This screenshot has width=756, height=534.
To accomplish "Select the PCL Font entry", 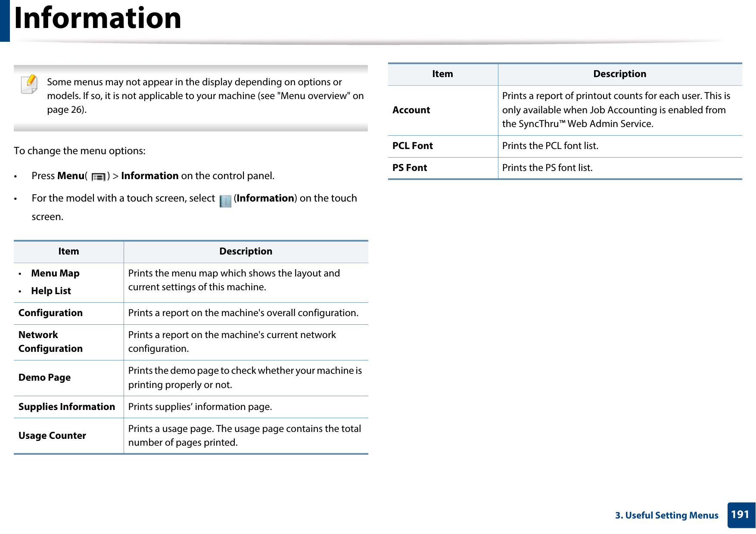I will point(412,146).
